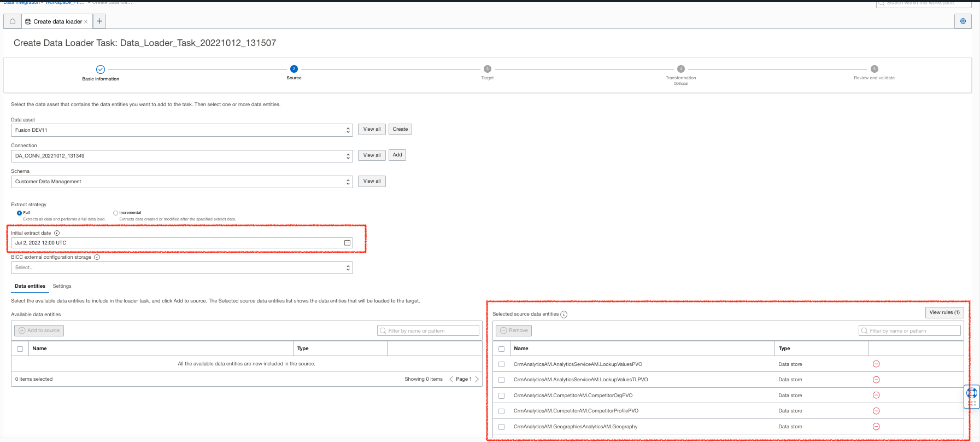Click View all next to Data asset
The image size is (980, 442).
tap(372, 129)
